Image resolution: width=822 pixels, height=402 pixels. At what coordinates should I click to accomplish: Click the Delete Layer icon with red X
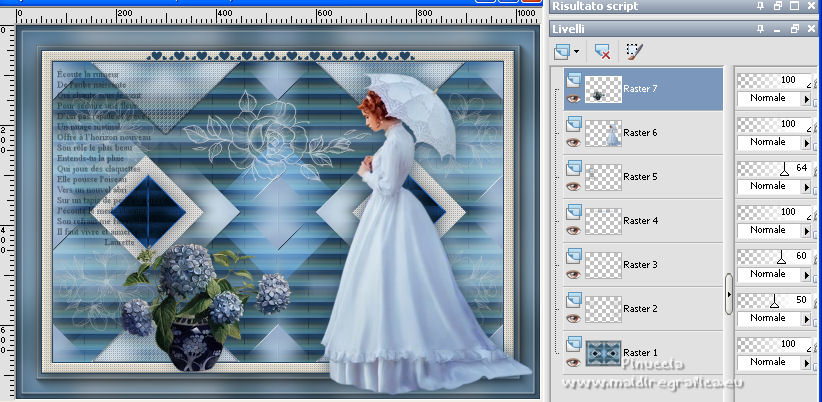pyautogui.click(x=602, y=49)
